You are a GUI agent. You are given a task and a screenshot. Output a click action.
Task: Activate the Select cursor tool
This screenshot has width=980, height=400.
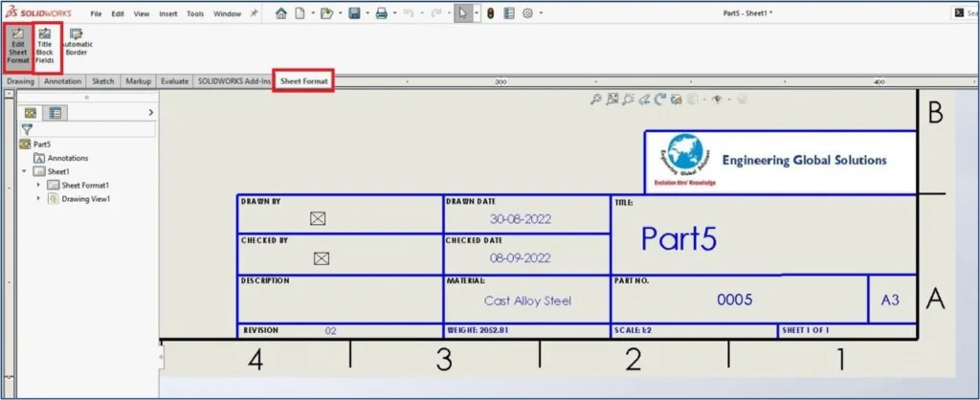pos(462,13)
